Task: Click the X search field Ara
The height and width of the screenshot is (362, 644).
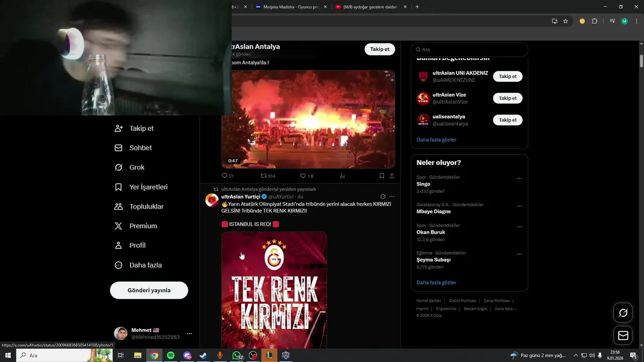Action: coord(469,49)
